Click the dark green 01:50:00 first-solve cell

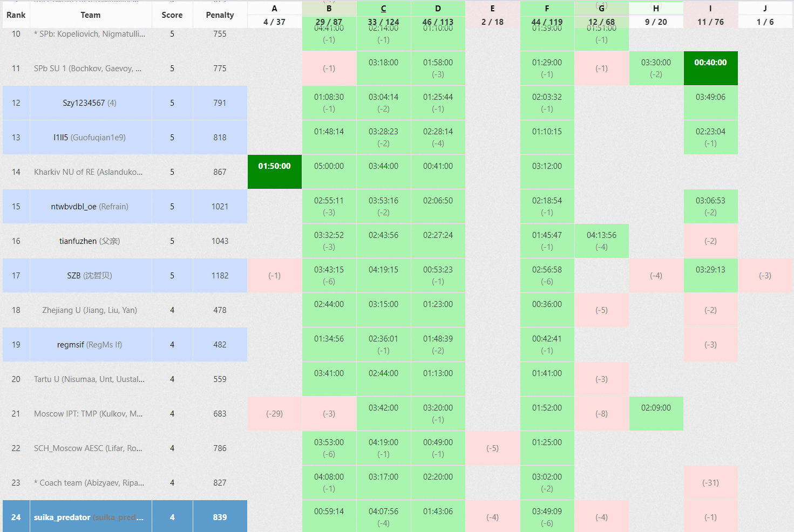274,172
